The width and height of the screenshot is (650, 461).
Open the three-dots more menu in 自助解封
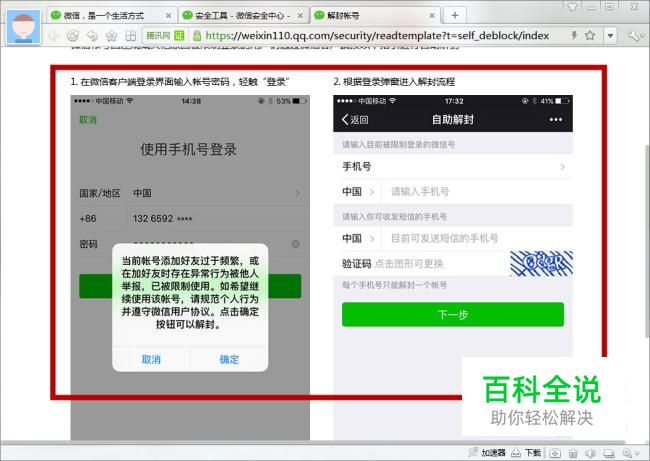coord(555,119)
